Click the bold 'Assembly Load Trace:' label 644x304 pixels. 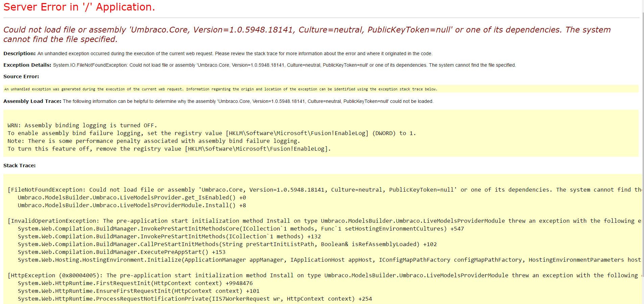pyautogui.click(x=32, y=101)
